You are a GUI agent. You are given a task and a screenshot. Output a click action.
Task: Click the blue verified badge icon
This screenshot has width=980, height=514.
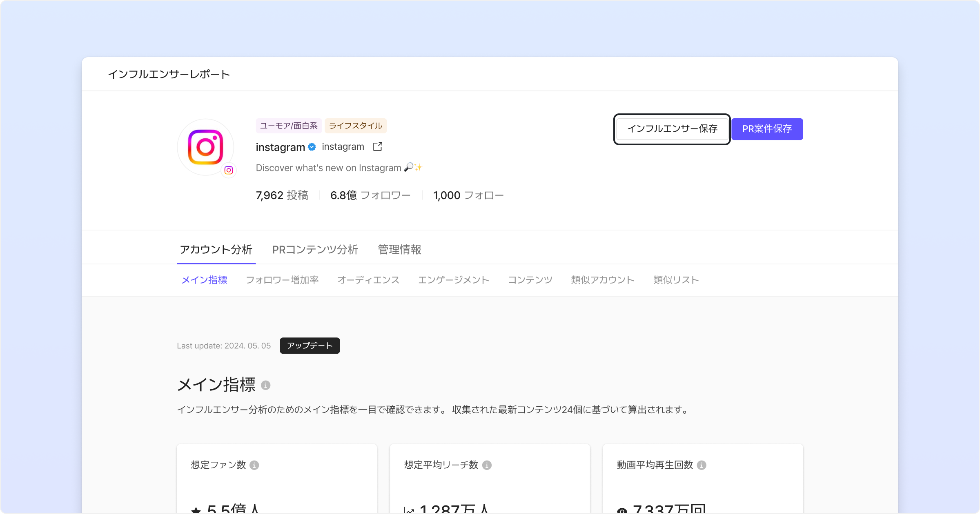(x=312, y=147)
